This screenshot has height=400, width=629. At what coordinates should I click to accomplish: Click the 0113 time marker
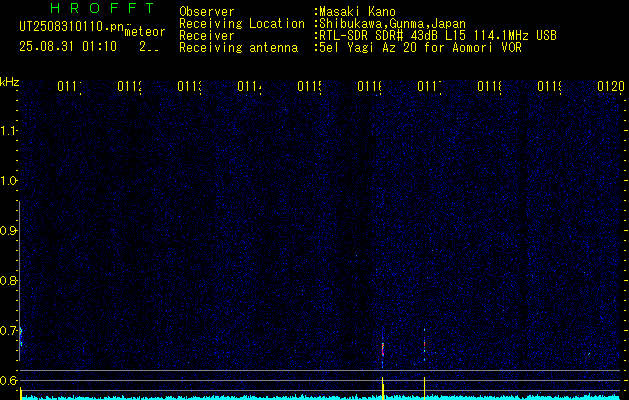click(189, 86)
